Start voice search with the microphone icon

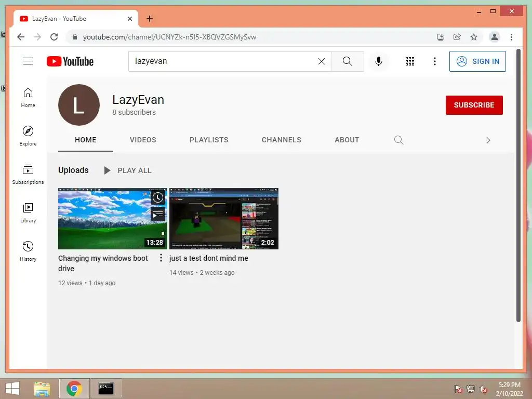click(379, 61)
